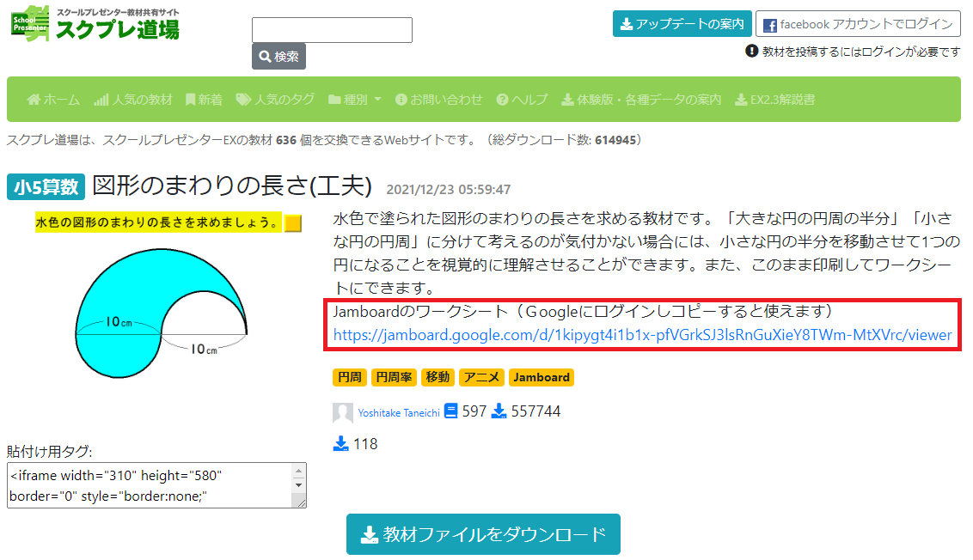Open 人気のタグ in the navigation bar
The height and width of the screenshot is (560, 973).
(x=275, y=100)
